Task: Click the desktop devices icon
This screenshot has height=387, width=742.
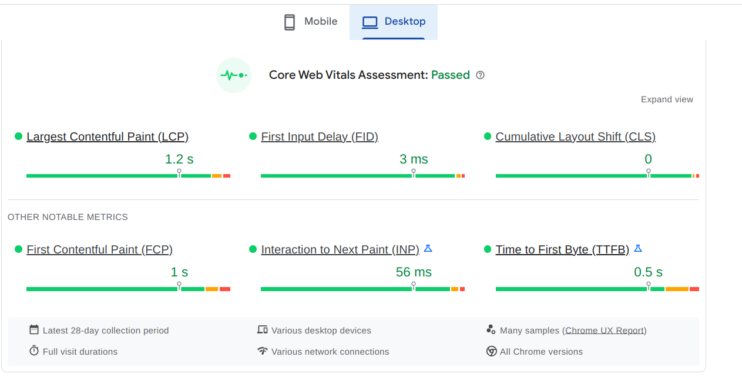Action: [262, 330]
